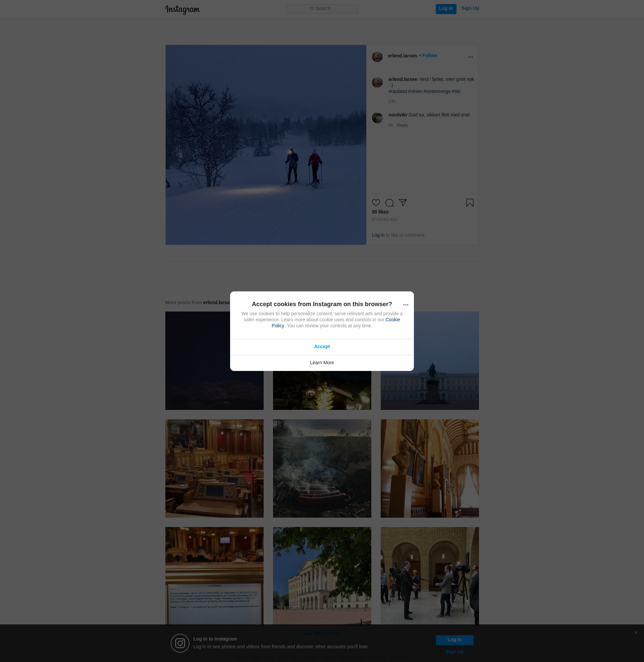Click the heart like icon
Viewport: 644px width, 662px height.
coord(376,203)
